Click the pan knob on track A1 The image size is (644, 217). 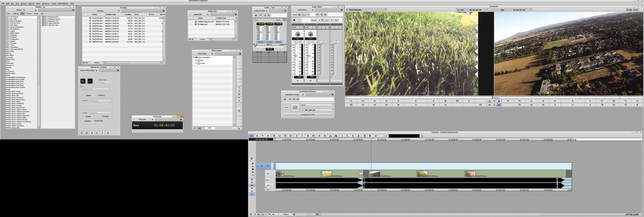tap(298, 34)
